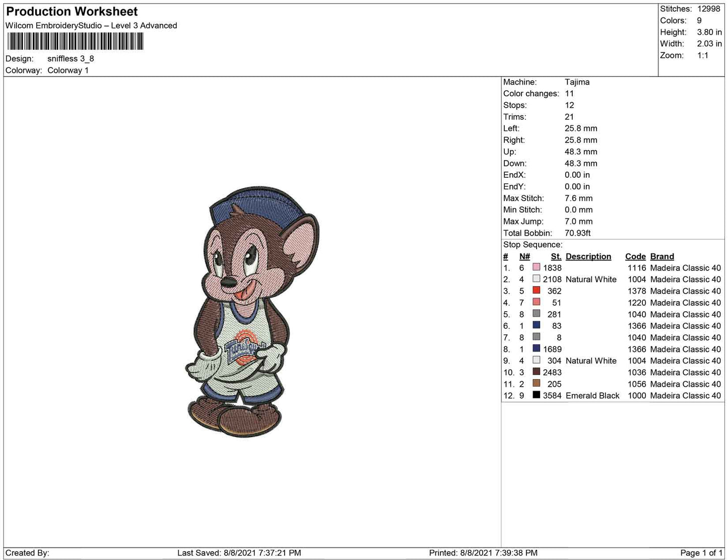Select the Machine value Tajima
The height and width of the screenshot is (560, 728).
577,82
